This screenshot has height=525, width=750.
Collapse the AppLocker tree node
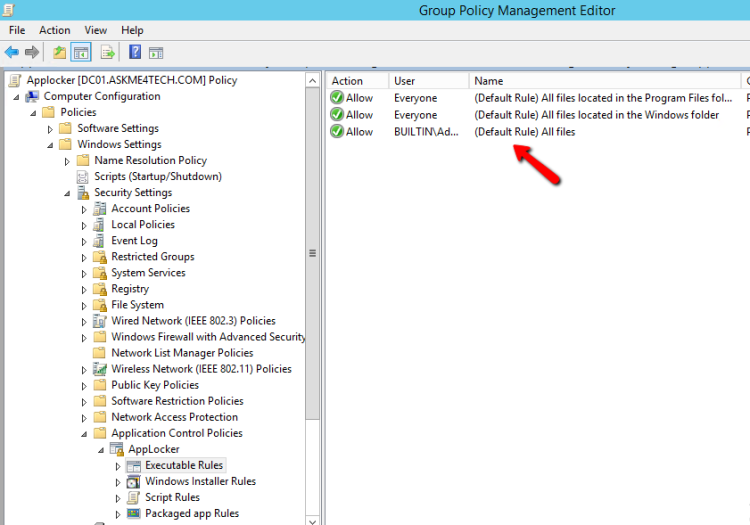pos(101,450)
